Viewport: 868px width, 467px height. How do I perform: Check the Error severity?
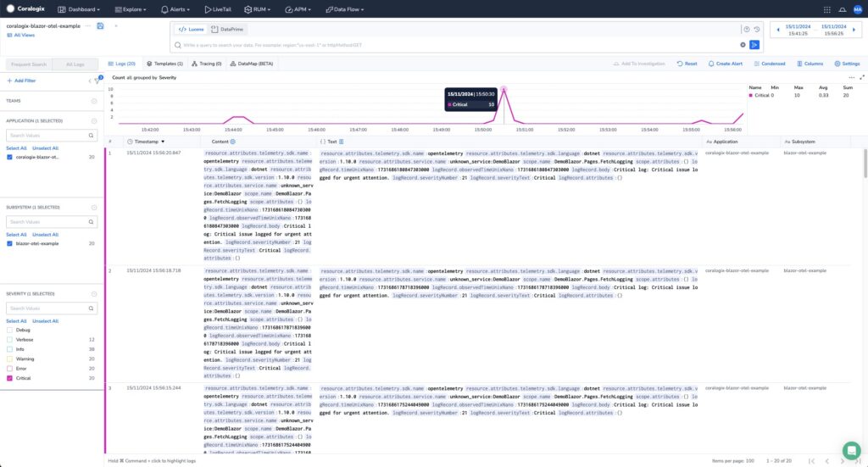click(9, 369)
